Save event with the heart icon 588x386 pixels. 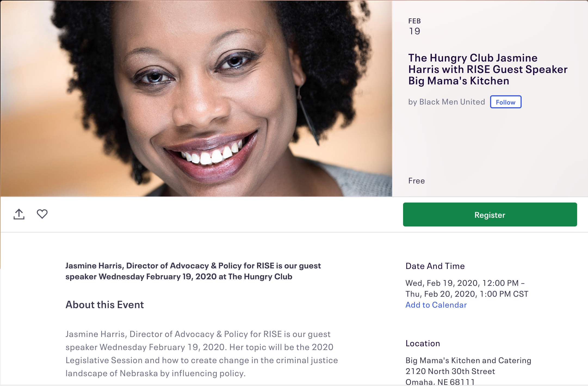(42, 214)
